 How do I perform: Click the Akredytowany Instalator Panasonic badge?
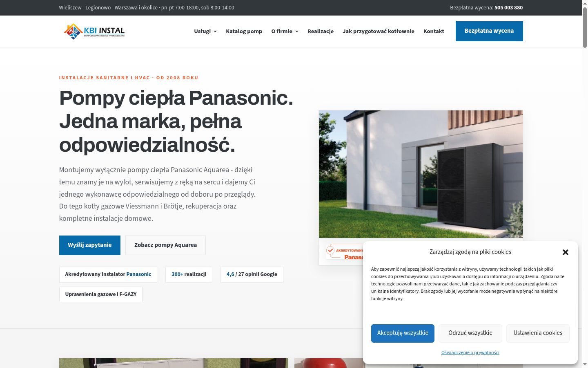point(108,274)
